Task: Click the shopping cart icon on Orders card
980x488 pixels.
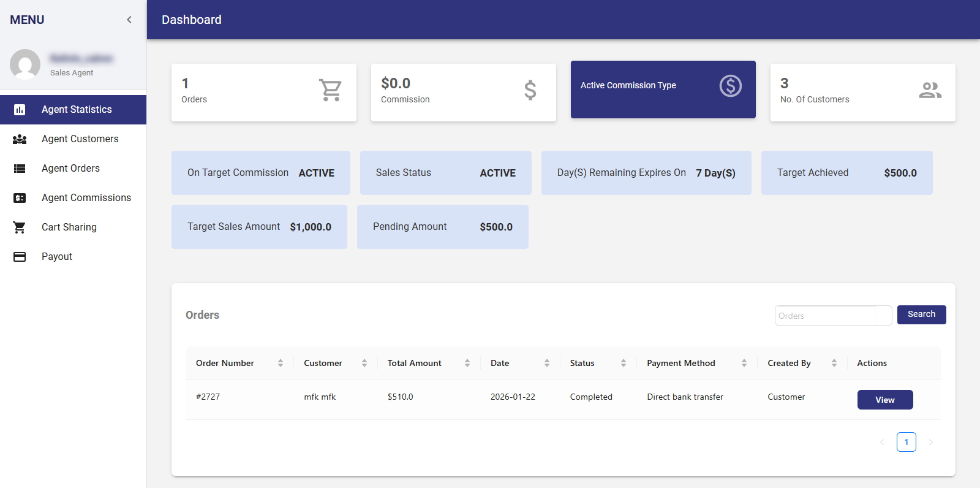Action: pyautogui.click(x=330, y=90)
